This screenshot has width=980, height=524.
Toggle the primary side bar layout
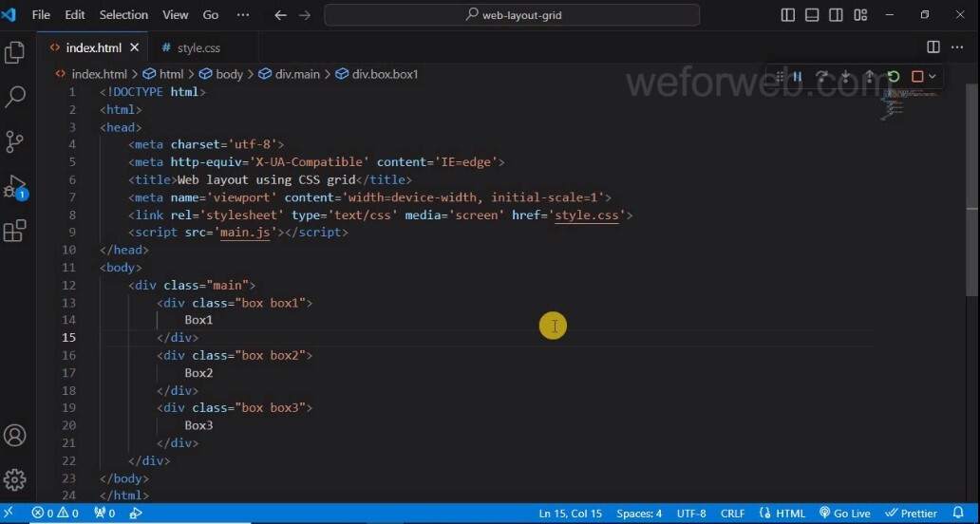(787, 15)
